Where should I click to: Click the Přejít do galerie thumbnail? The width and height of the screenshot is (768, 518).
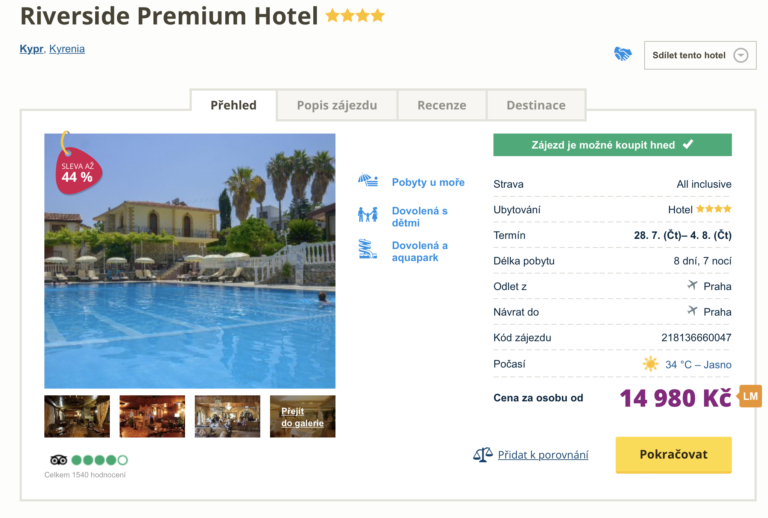coord(302,416)
